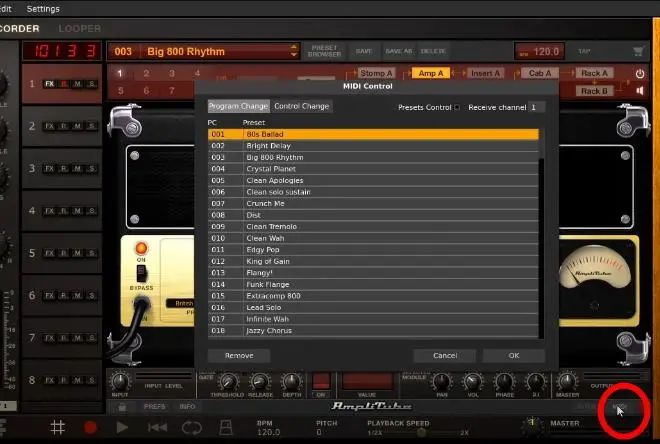Click the FX button on track 2
Viewport: 660px width, 444px height.
tap(50, 126)
